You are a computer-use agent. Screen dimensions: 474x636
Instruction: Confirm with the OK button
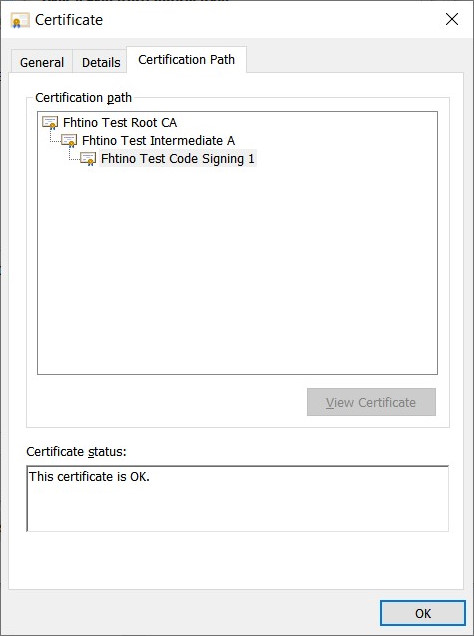423,613
